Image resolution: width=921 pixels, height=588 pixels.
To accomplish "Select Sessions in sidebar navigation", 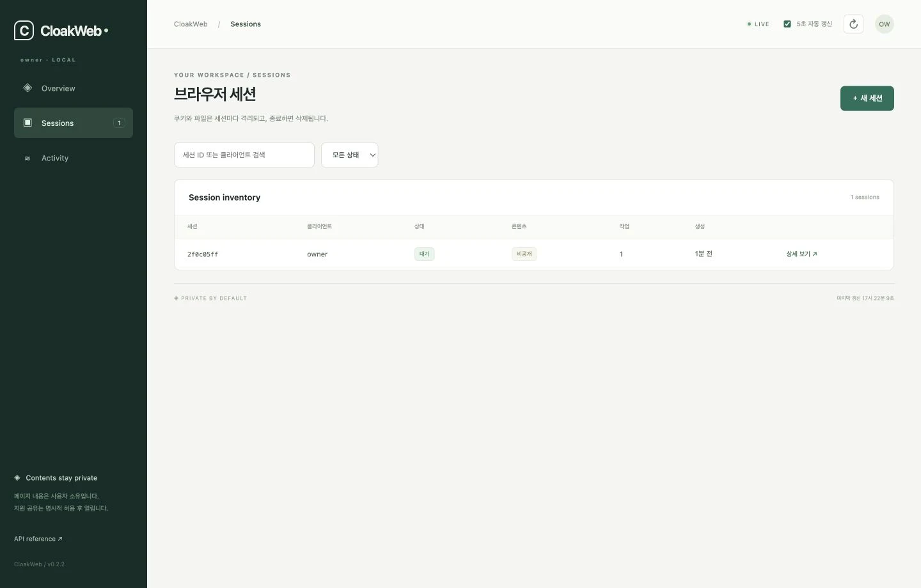I will [x=74, y=123].
